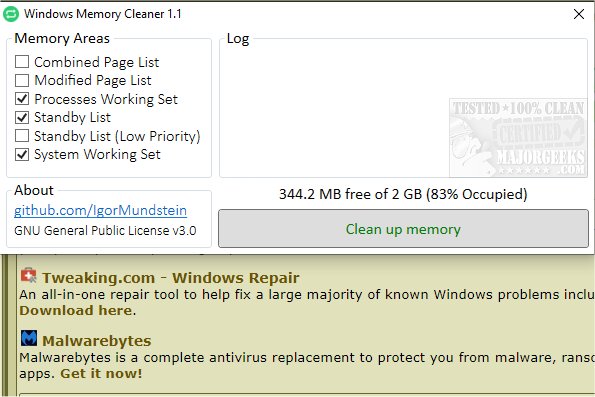Enable the Modified Page List checkbox

[22, 80]
